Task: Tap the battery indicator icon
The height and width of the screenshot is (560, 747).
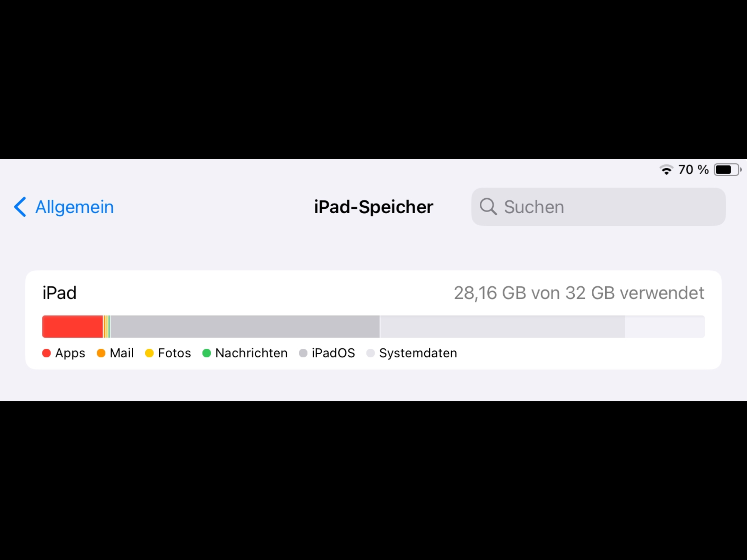Action: [727, 169]
